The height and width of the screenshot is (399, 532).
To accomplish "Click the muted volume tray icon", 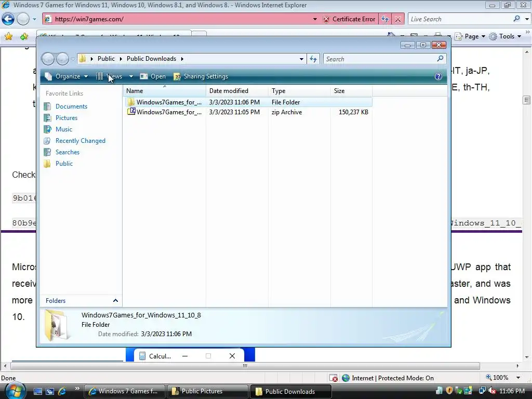I will [491, 391].
